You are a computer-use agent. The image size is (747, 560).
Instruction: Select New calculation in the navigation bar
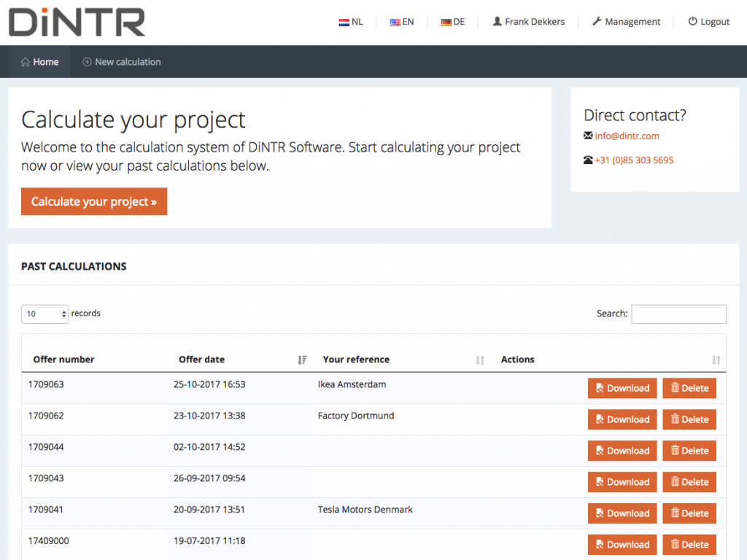coord(128,61)
